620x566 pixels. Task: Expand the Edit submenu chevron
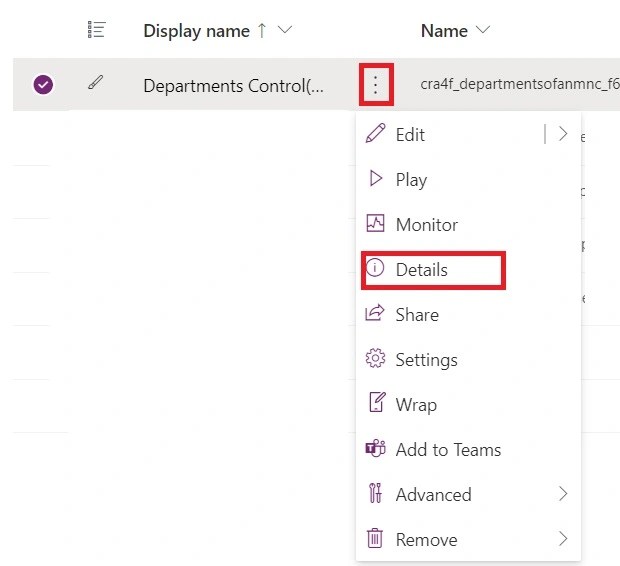tap(562, 134)
